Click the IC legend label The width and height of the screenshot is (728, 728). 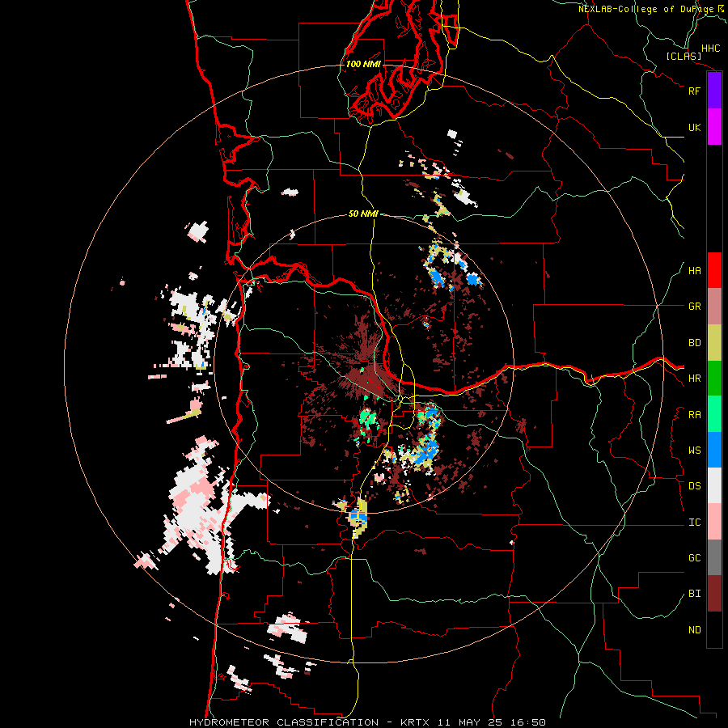[x=694, y=523]
